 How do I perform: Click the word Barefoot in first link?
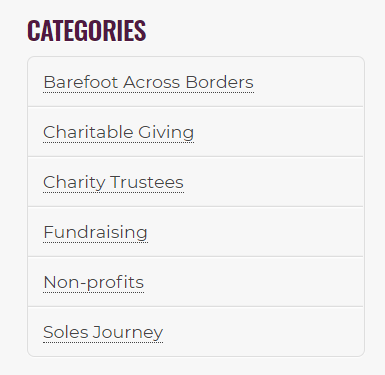(81, 82)
